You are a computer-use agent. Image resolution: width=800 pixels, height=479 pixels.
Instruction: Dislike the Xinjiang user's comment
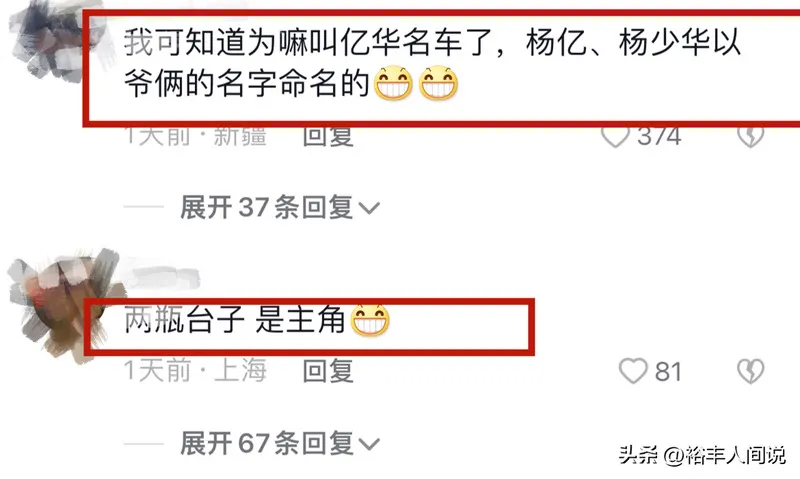[751, 136]
